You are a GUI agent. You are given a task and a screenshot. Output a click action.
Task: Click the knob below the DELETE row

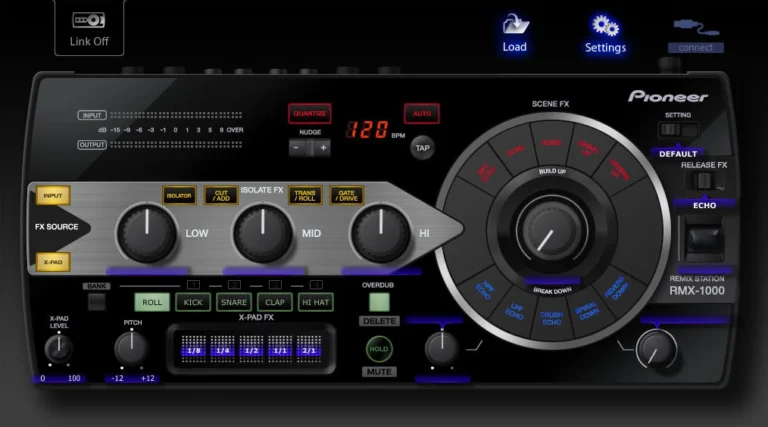click(441, 349)
